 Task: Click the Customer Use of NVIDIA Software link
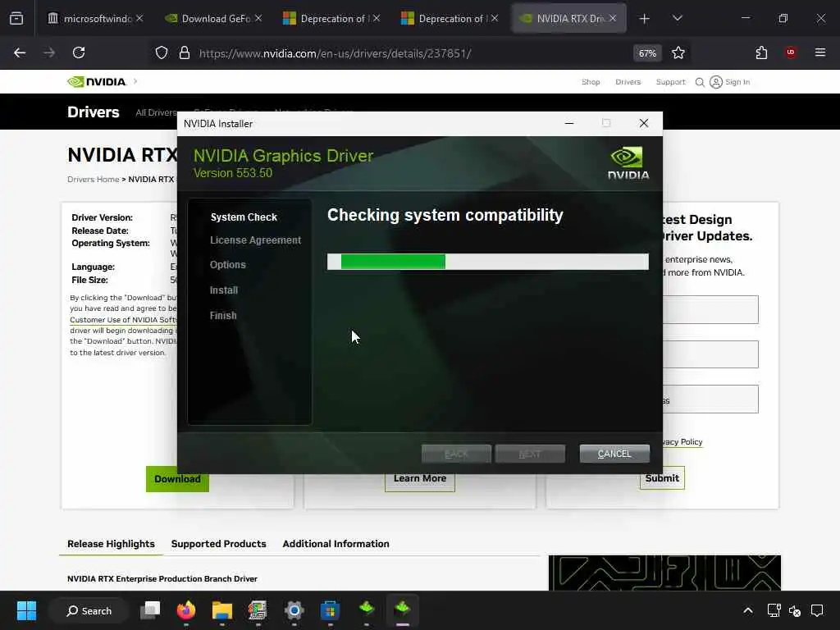click(123, 319)
